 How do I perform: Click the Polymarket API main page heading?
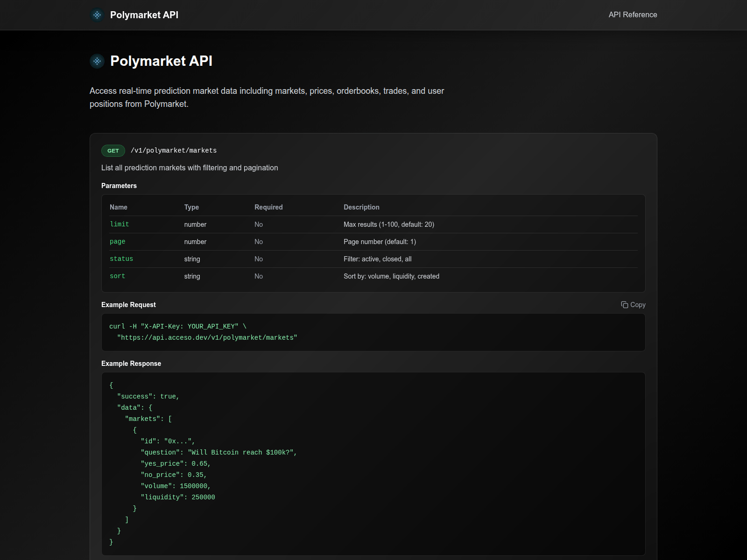(161, 61)
